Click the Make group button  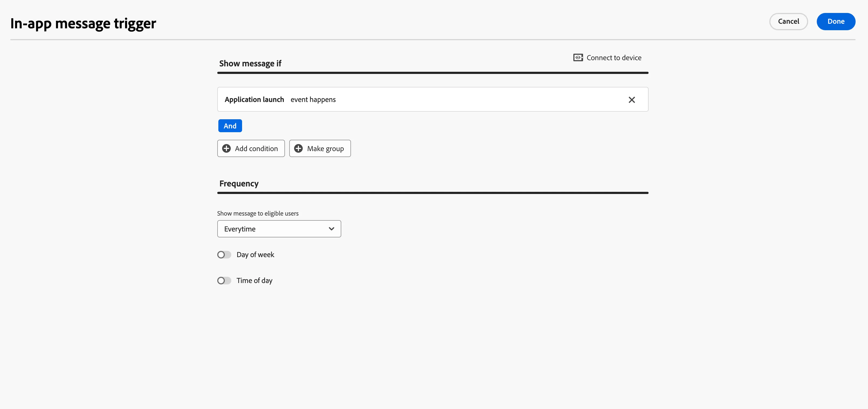point(320,148)
